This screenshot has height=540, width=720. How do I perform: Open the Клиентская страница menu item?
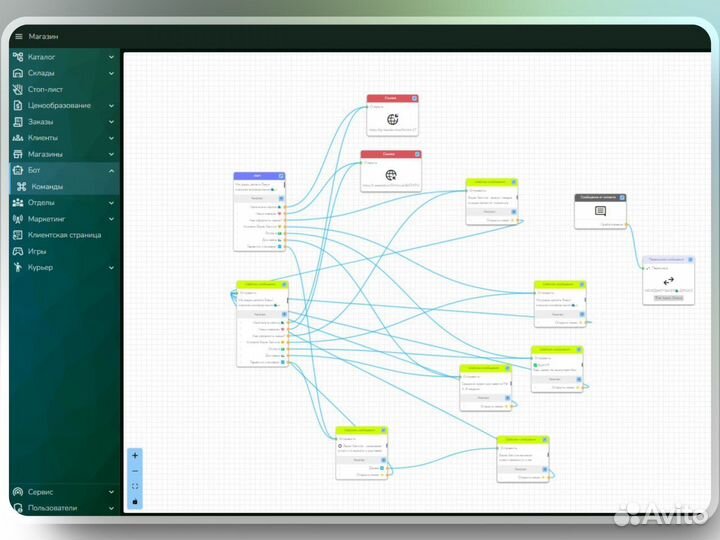64,235
